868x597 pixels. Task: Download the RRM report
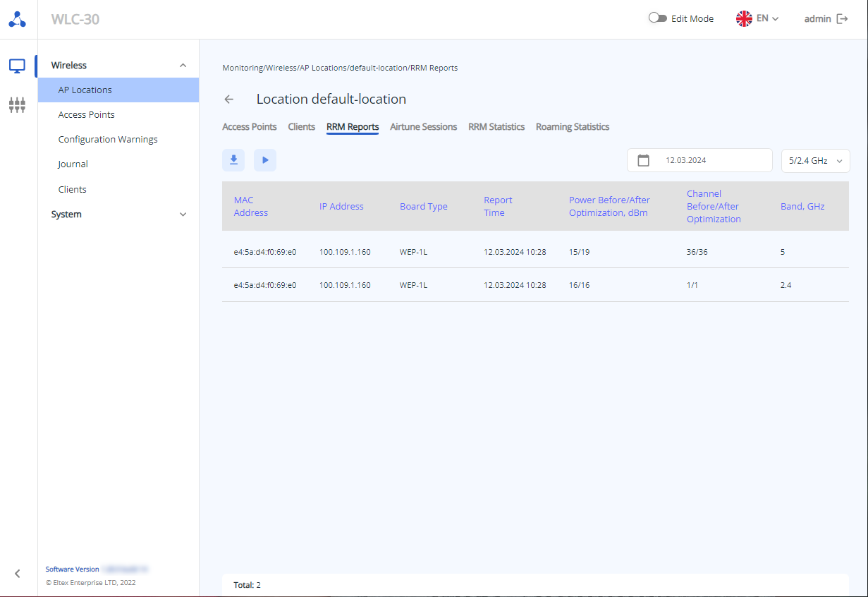[x=233, y=160]
